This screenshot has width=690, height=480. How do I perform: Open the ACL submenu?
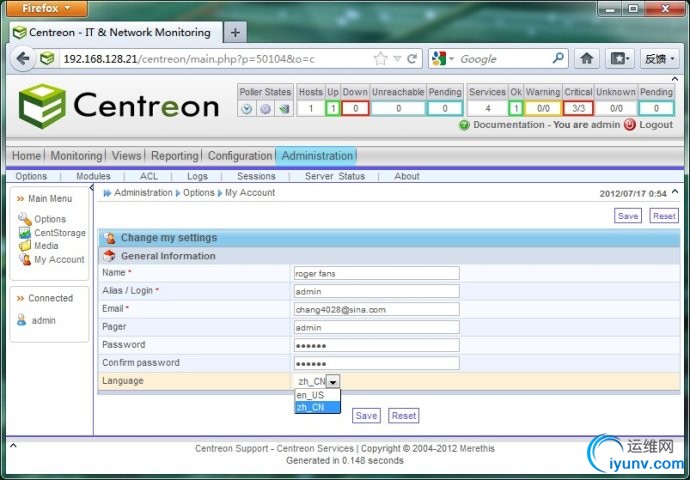tap(149, 176)
